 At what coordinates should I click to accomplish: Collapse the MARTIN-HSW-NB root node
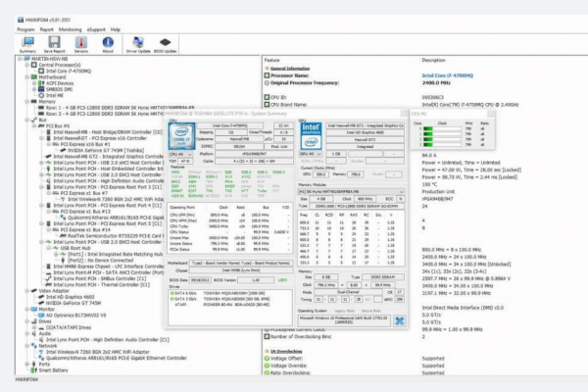20,59
